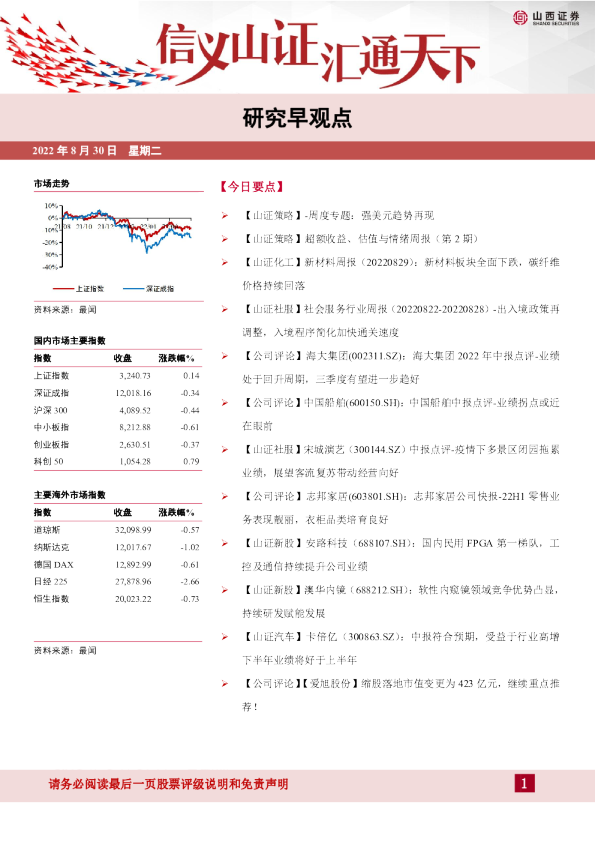The image size is (595, 842).
Task: Click the 市场走势 line chart
Action: pos(119,235)
